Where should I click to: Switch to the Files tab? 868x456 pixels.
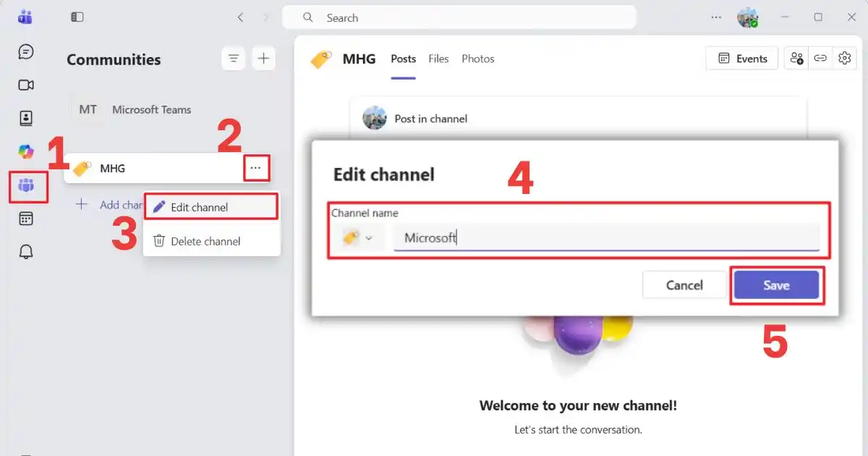click(x=438, y=59)
